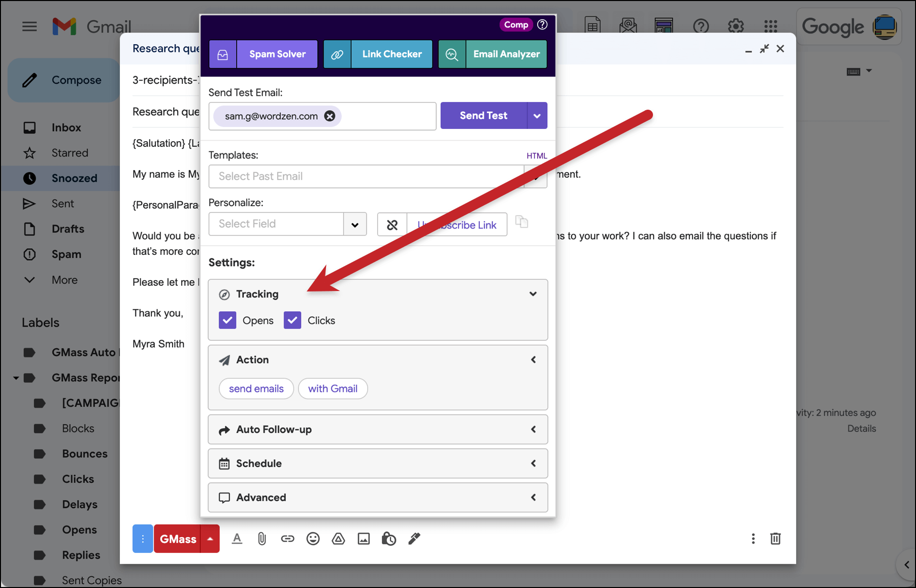The image size is (916, 588).
Task: Open the Starred folder
Action: [x=61, y=153]
